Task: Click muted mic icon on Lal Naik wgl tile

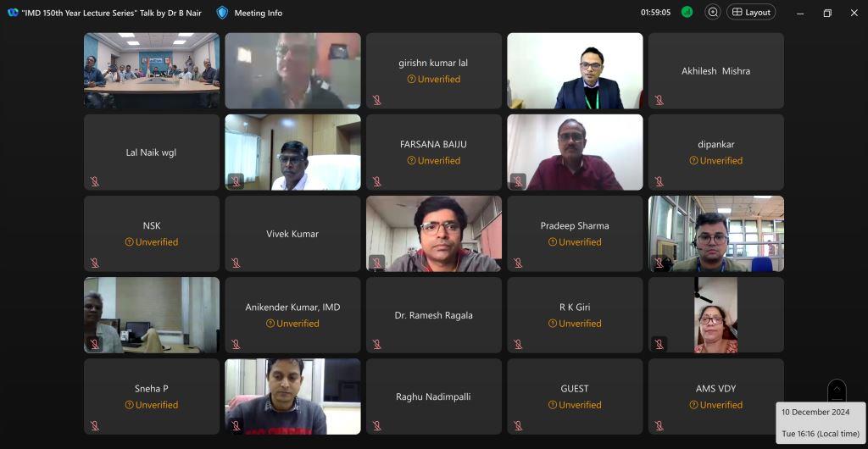Action: [95, 181]
